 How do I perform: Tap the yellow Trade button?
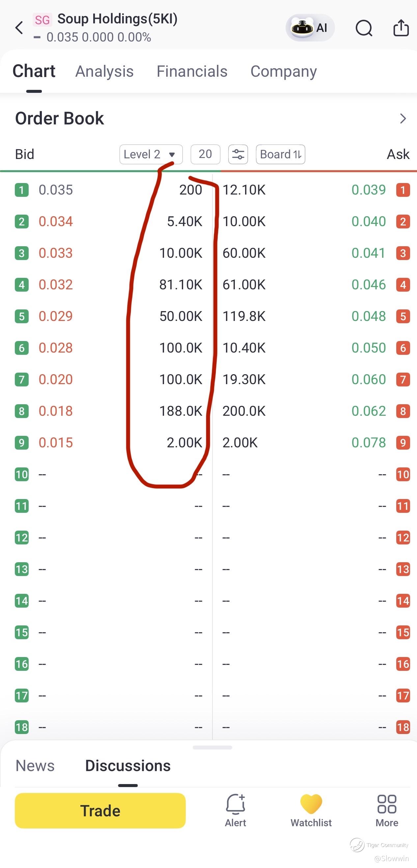(100, 810)
